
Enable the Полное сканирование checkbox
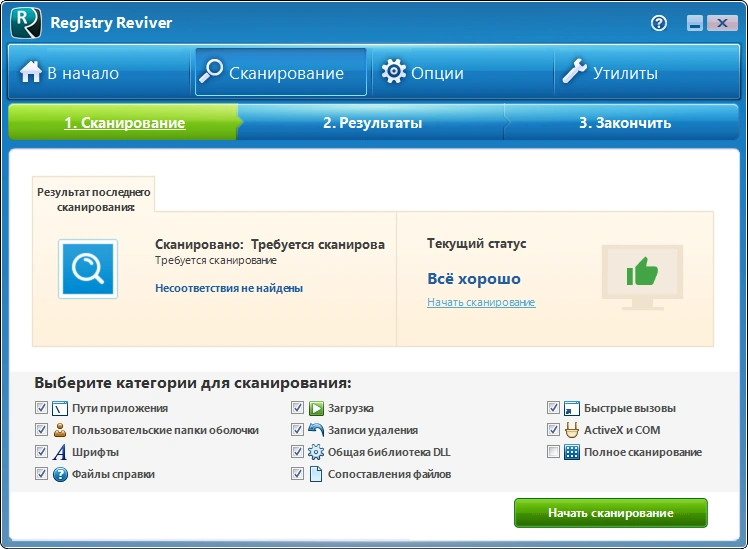point(553,452)
